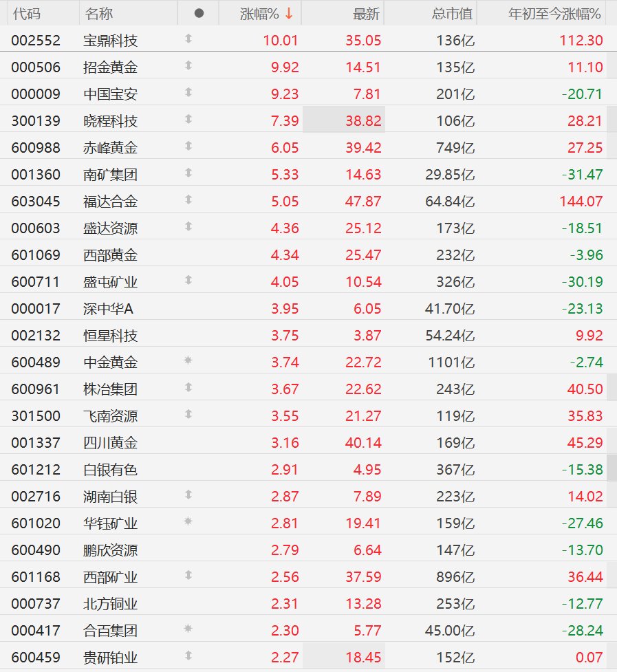
Task: Select stock name 招金黄金
Action: click(111, 67)
